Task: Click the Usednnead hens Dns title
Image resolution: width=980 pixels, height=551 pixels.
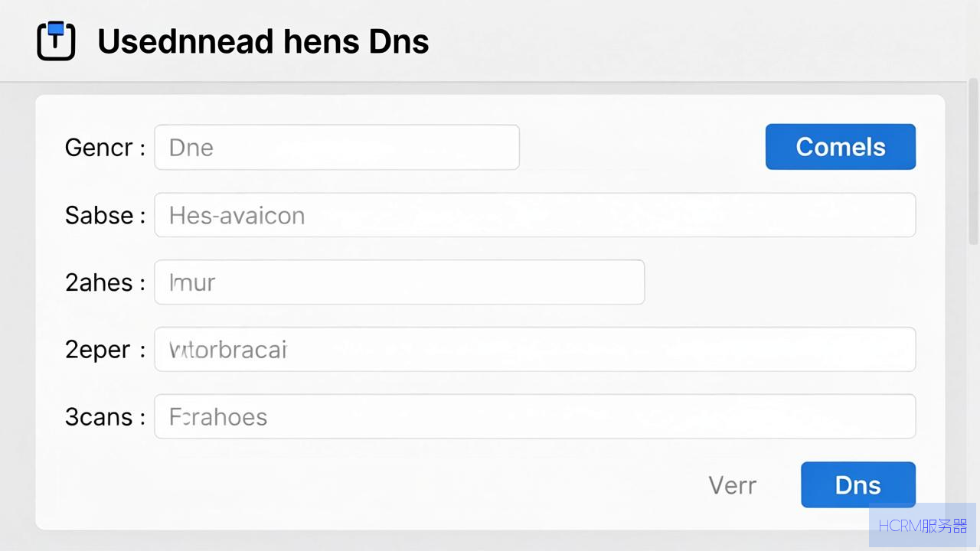Action: coord(263,41)
